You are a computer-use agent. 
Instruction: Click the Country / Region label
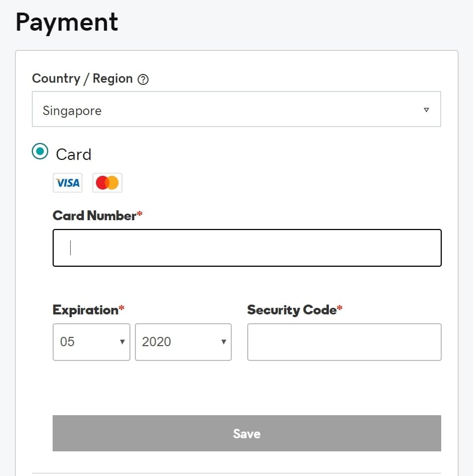82,79
